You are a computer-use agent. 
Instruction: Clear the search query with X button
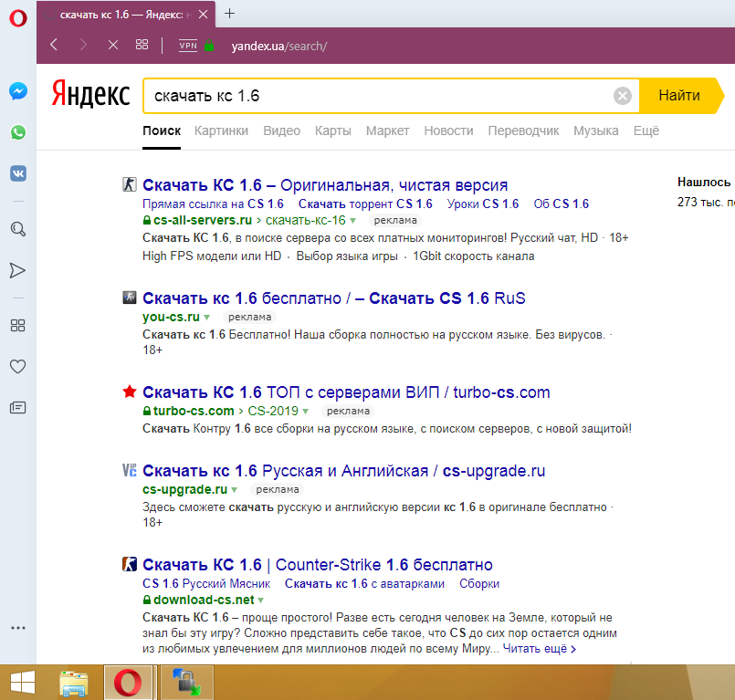[622, 96]
